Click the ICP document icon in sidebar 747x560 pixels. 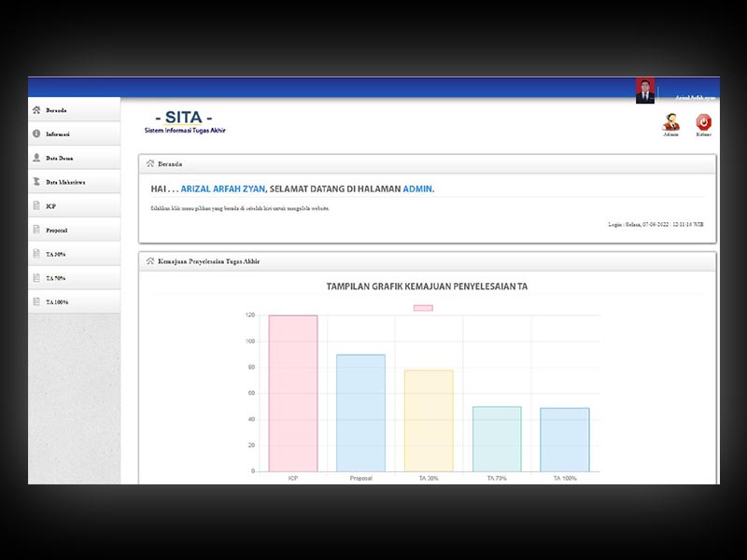pos(36,206)
